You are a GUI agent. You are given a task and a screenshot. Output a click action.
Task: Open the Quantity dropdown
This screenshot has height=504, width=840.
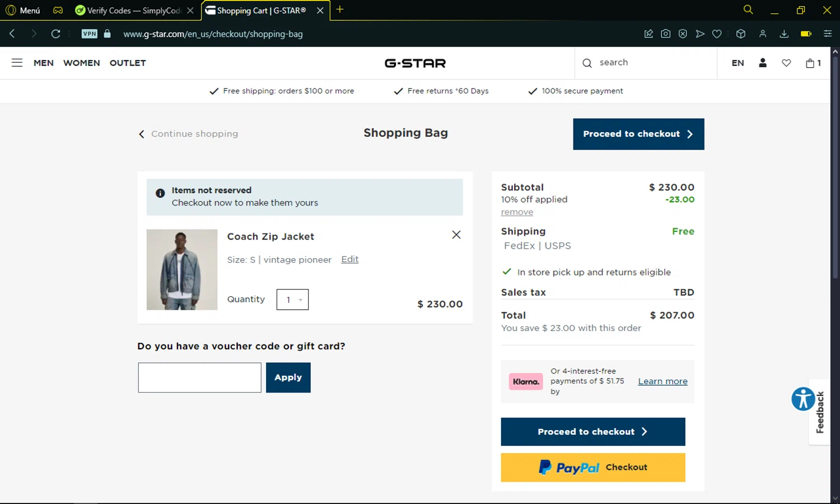[292, 300]
